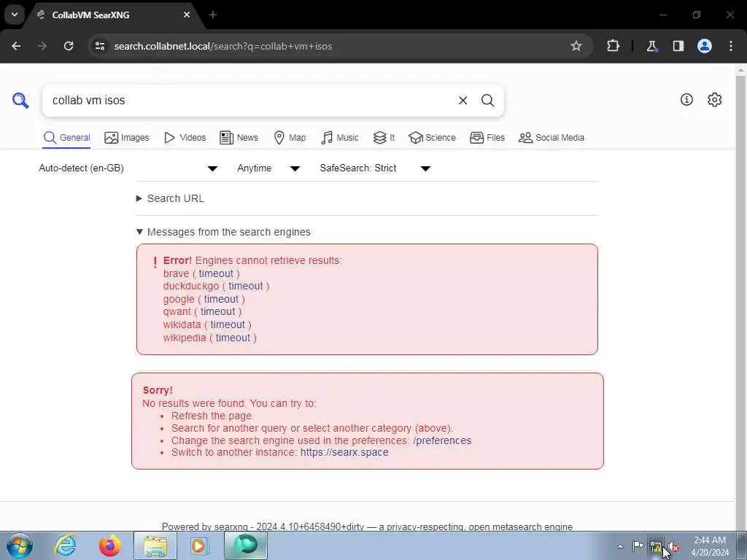The image size is (747, 560).
Task: Switch to the Map category tab
Action: pos(290,138)
